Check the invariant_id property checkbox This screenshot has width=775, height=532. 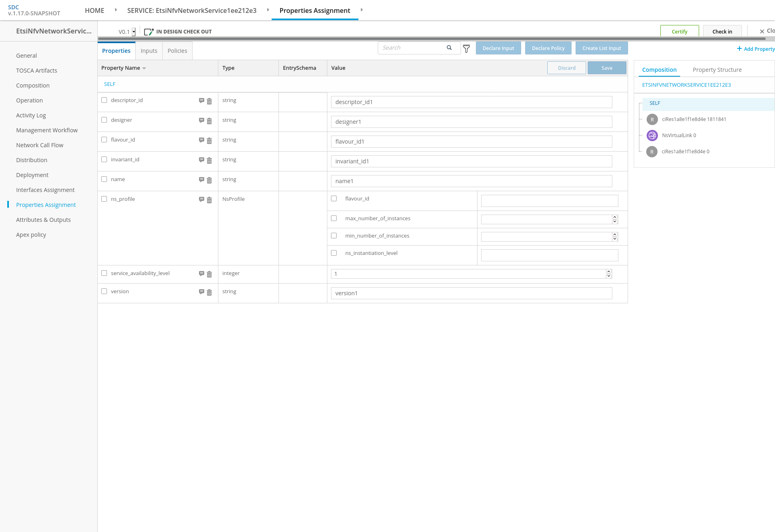pos(104,159)
